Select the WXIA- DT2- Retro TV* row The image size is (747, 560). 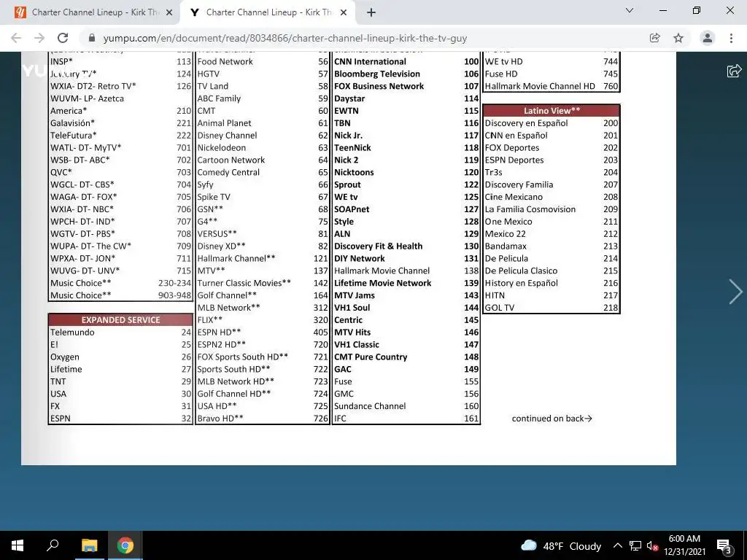point(120,86)
